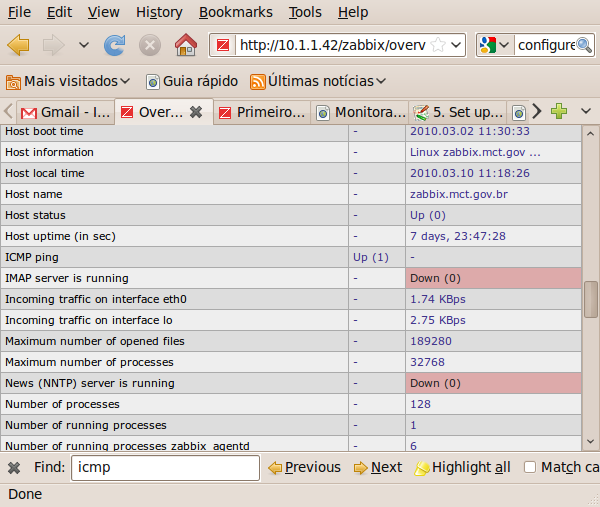600x507 pixels.
Task: Open the Bookmarks menu
Action: [x=235, y=12]
